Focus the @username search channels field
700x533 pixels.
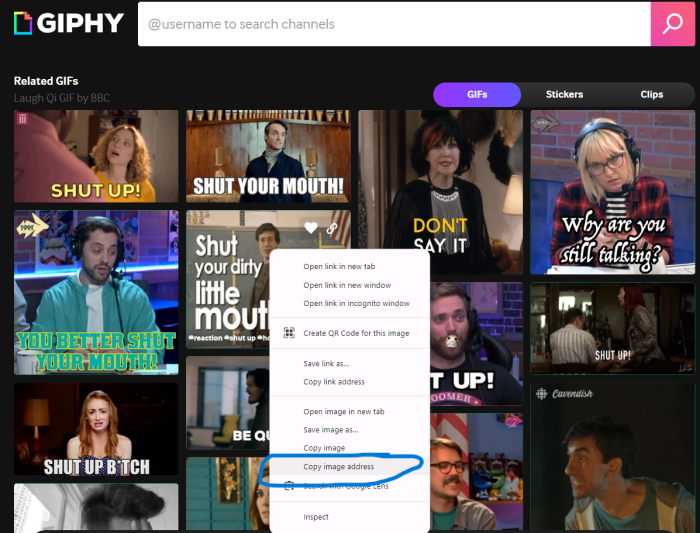(x=394, y=24)
